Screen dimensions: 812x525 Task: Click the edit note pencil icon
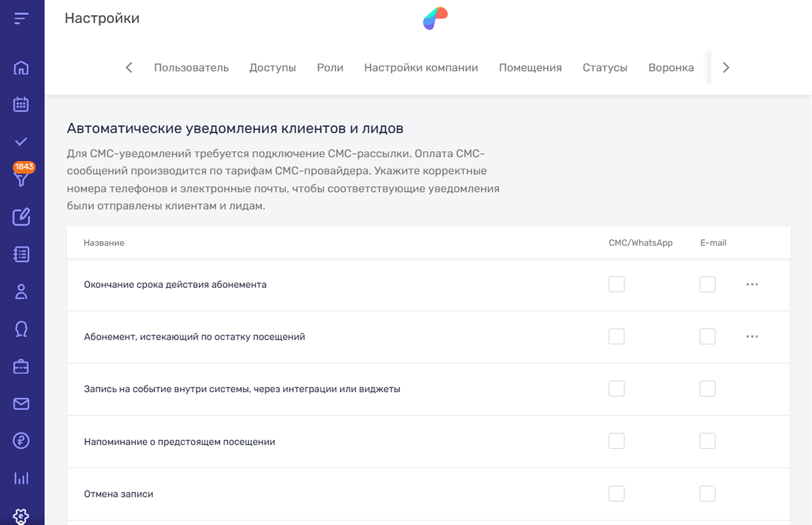21,217
